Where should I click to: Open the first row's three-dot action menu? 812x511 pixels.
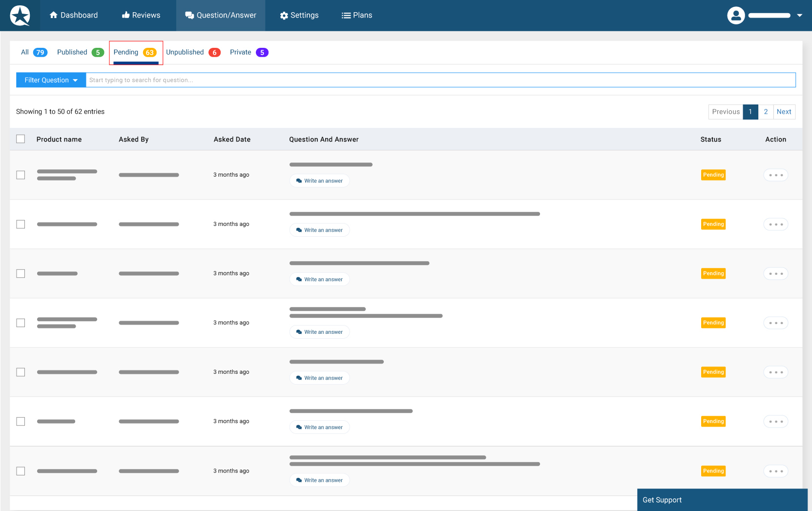click(x=776, y=175)
